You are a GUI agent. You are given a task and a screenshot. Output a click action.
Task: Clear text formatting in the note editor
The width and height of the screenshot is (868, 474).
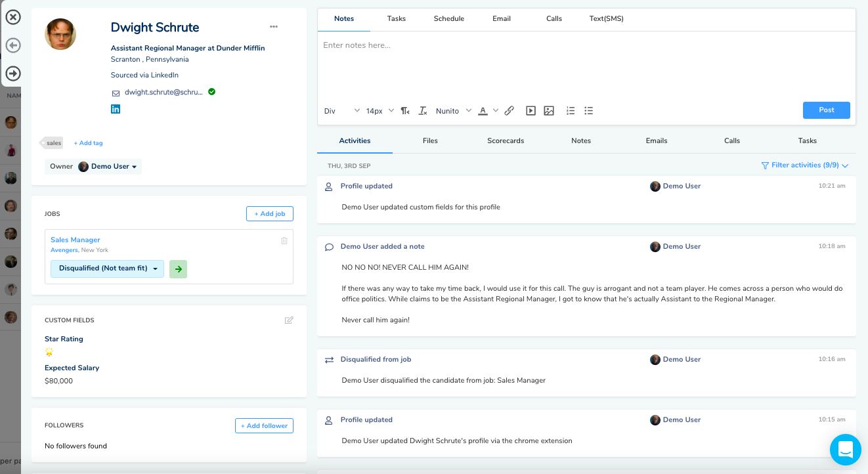click(423, 110)
